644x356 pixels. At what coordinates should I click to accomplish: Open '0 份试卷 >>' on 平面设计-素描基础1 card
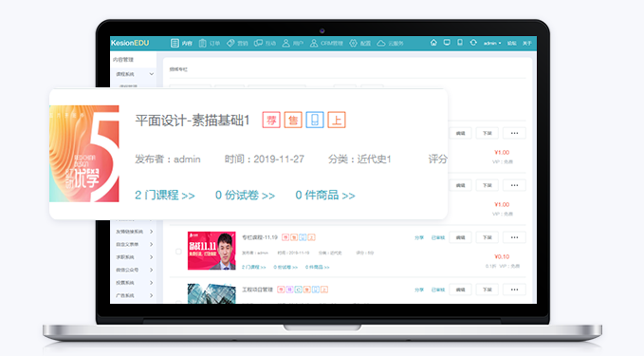246,195
